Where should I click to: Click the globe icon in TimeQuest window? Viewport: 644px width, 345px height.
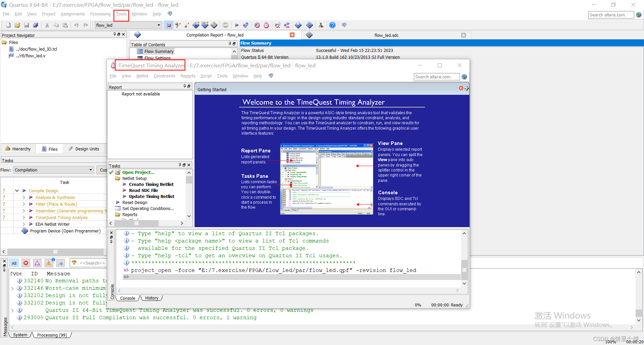tap(464, 77)
